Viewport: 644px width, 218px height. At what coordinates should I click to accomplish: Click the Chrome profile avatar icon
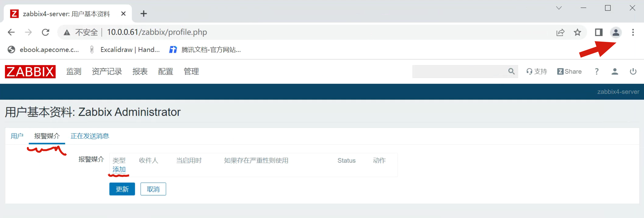[616, 32]
